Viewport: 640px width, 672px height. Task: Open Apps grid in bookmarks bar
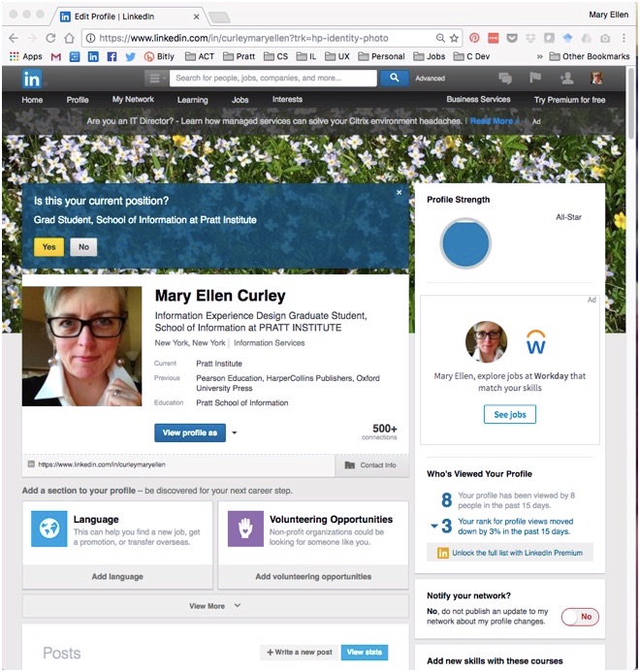point(26,56)
